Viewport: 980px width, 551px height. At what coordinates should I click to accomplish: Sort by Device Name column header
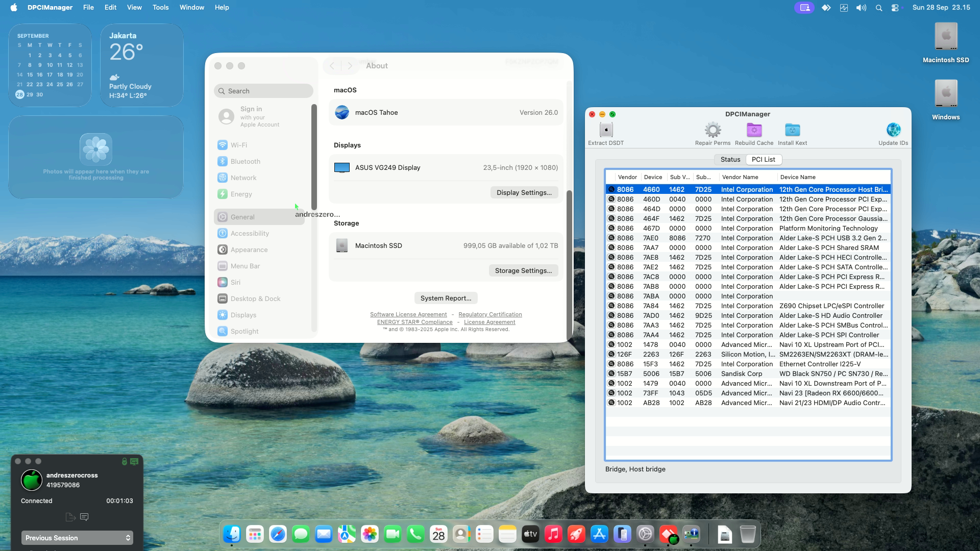[x=834, y=177]
